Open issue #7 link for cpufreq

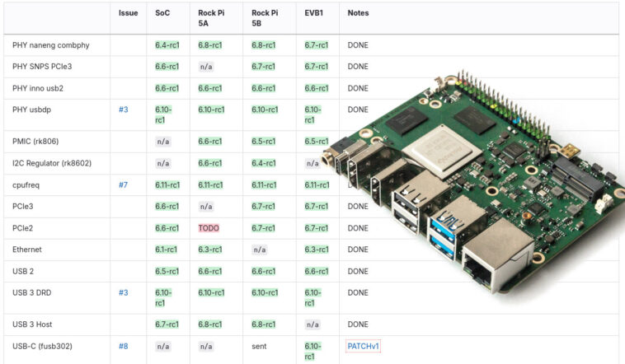click(123, 185)
